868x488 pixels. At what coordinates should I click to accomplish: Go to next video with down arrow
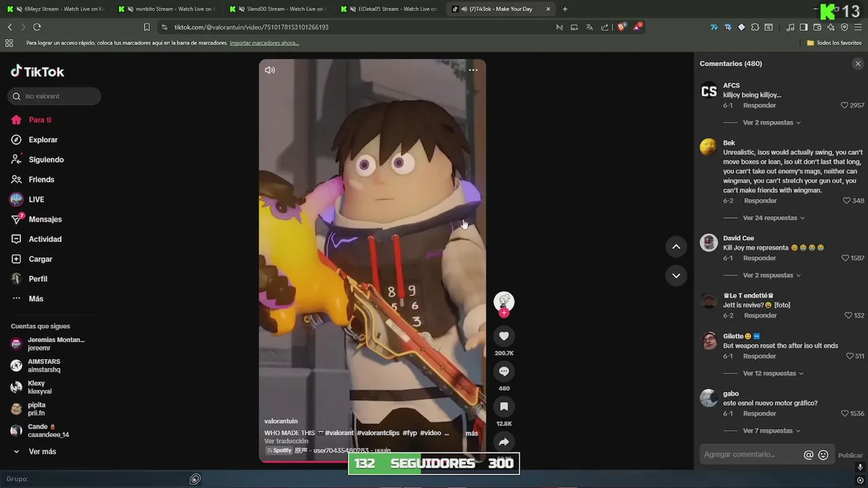click(x=676, y=275)
